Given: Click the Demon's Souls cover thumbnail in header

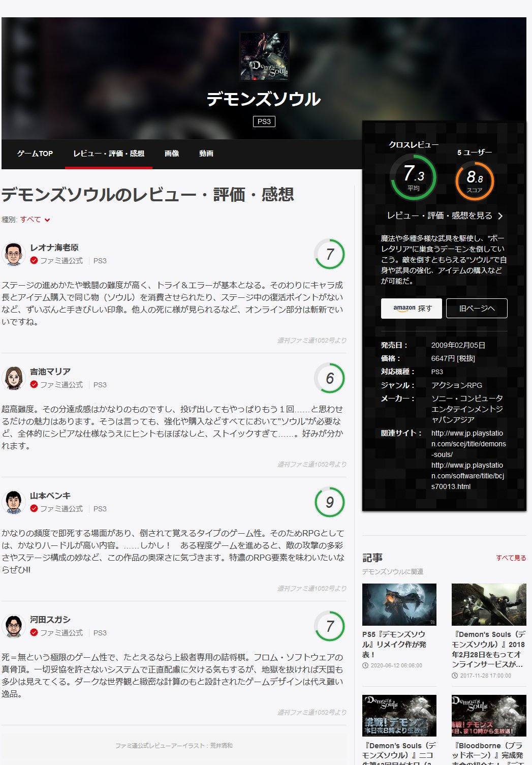Looking at the screenshot, I should pos(264,56).
